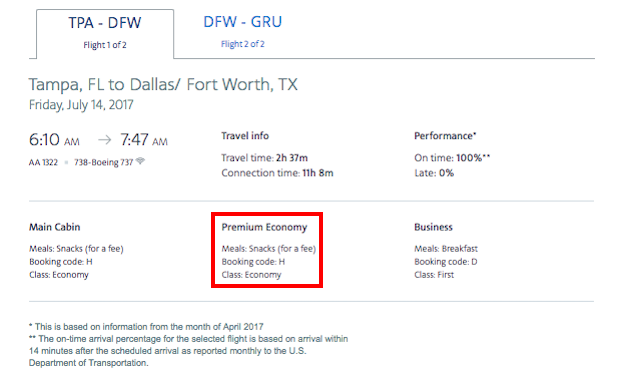620x376 pixels.
Task: Click the arrow between departure and arrival times
Action: pyautogui.click(x=104, y=140)
